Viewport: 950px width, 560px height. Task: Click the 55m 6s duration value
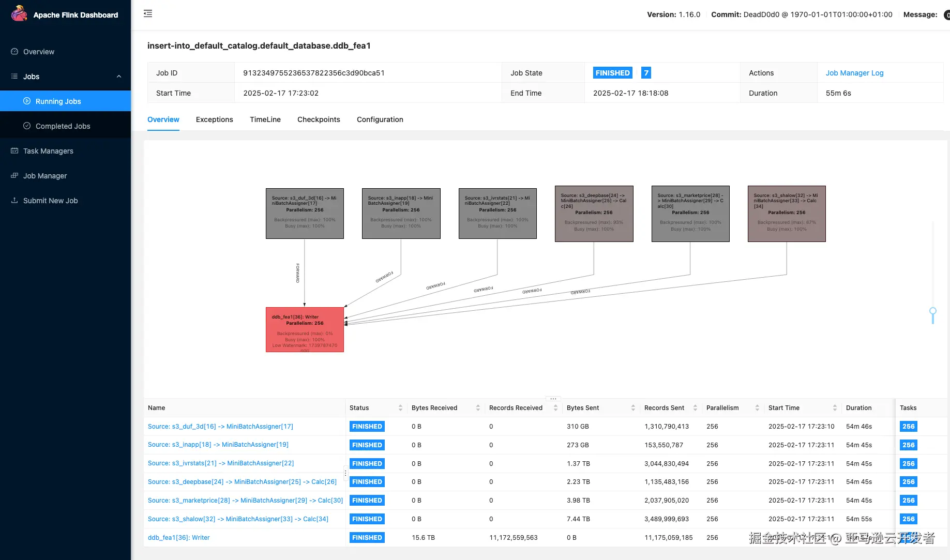coord(838,93)
